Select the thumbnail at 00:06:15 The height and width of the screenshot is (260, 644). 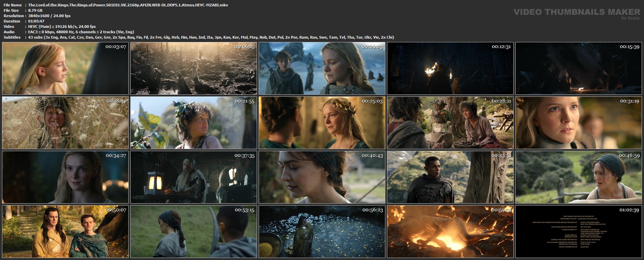tap(194, 68)
